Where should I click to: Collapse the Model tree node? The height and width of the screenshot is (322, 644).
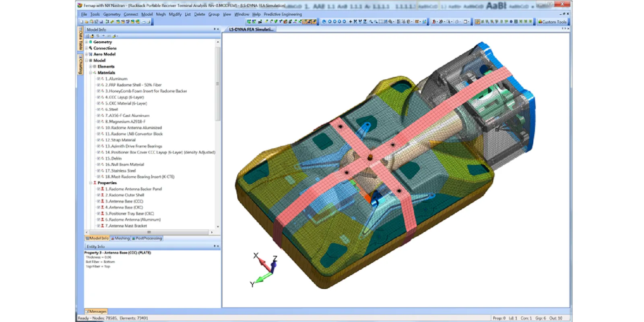86,60
